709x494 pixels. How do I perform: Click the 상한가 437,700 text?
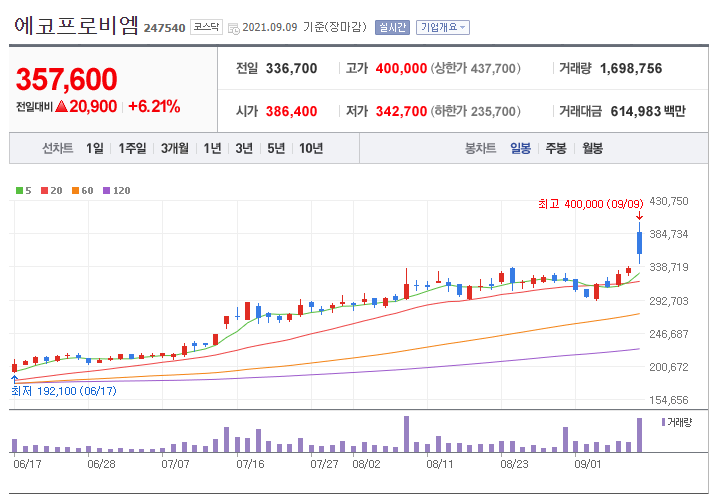coord(475,69)
